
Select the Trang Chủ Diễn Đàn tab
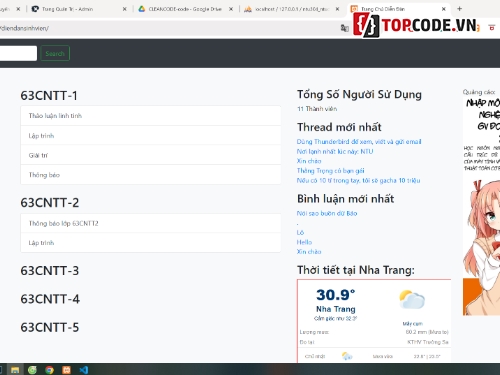click(398, 9)
